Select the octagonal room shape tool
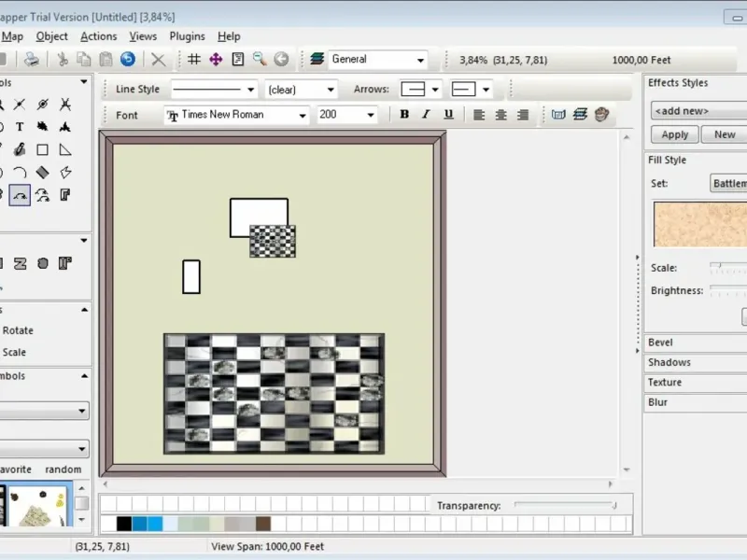The width and height of the screenshot is (747, 560). click(43, 263)
